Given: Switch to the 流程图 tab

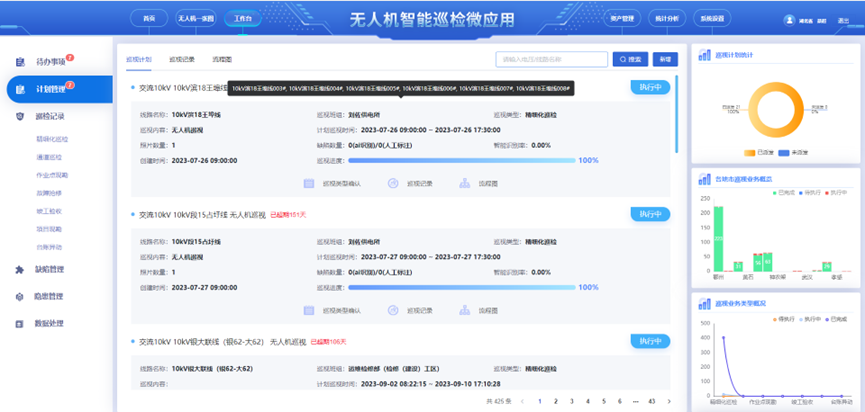Looking at the screenshot, I should 222,59.
